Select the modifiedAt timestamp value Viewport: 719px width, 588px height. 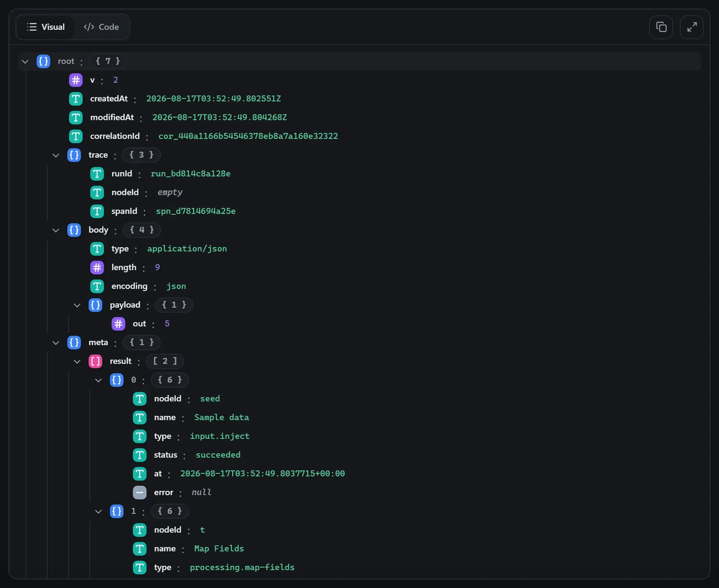(220, 118)
